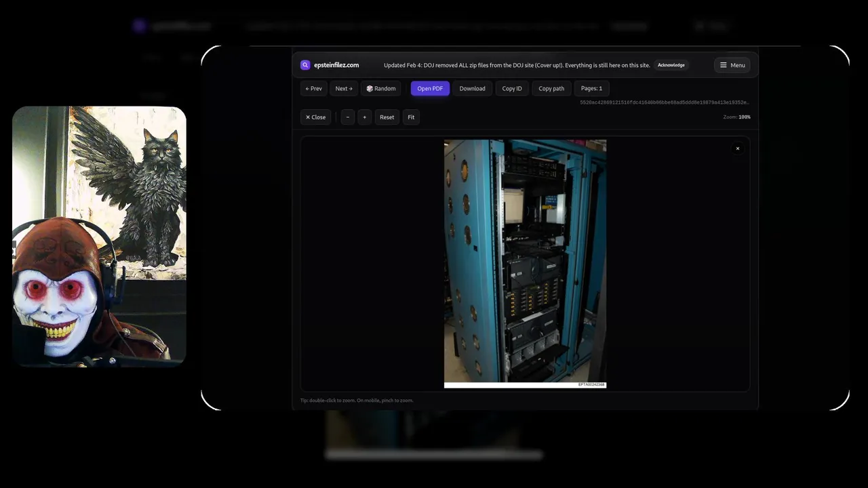
Task: Click the webcam overlay of the masked streamer
Action: 99,237
